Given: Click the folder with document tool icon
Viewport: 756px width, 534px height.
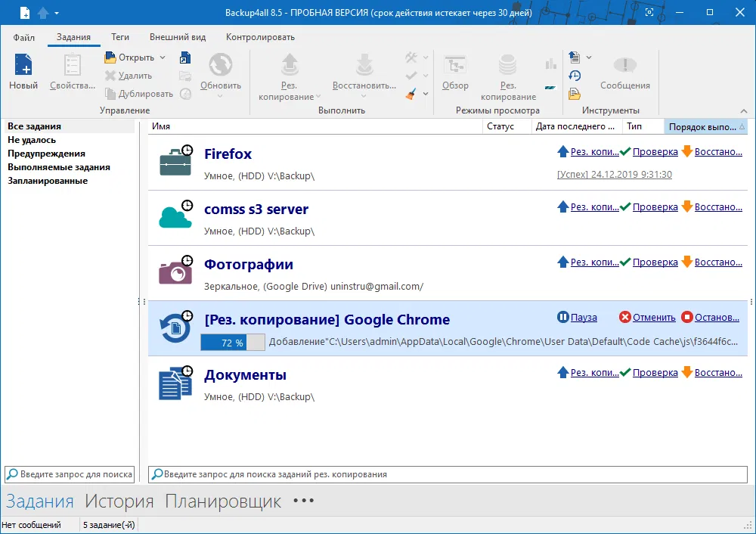Looking at the screenshot, I should point(575,94).
